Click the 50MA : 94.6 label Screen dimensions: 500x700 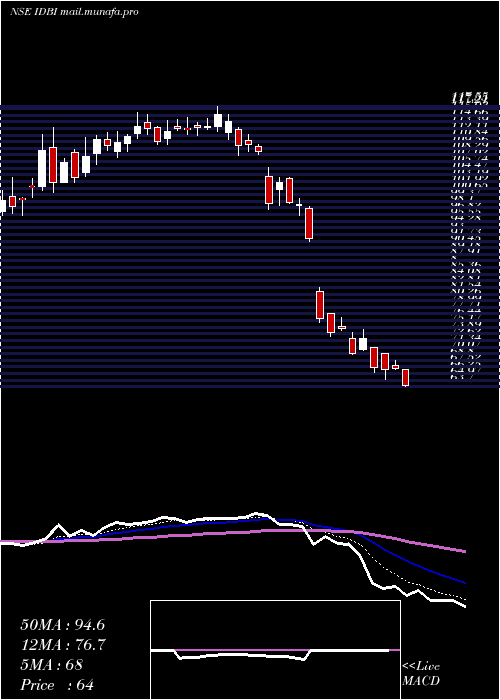[x=63, y=625]
